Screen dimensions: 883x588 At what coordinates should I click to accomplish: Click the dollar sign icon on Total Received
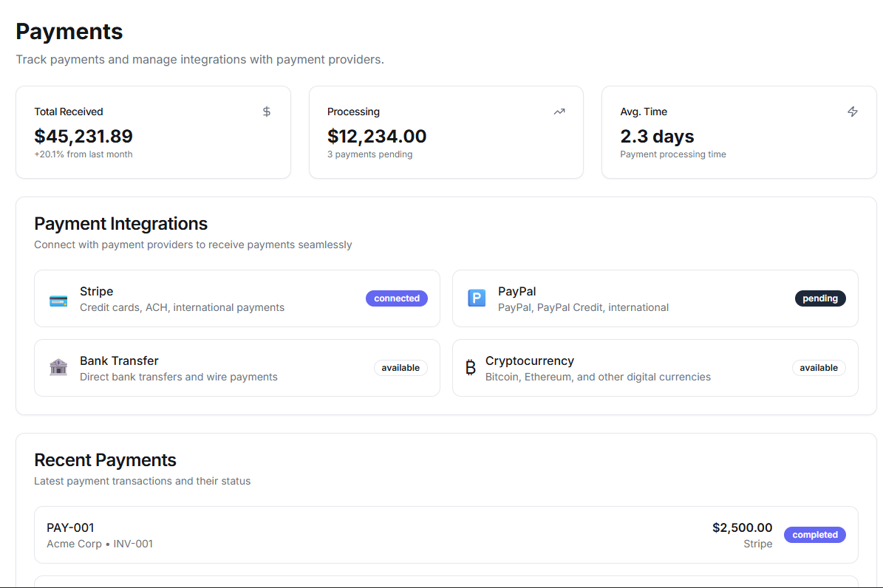coord(267,111)
